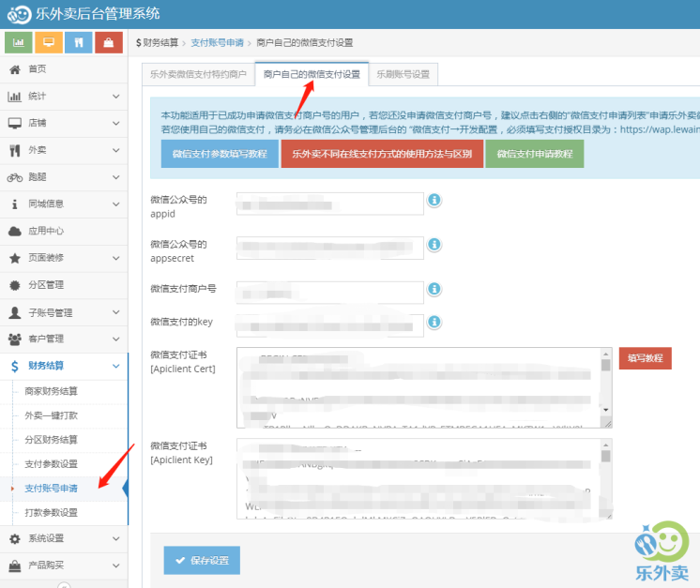Open 商家财务结算 submenu item

51,392
